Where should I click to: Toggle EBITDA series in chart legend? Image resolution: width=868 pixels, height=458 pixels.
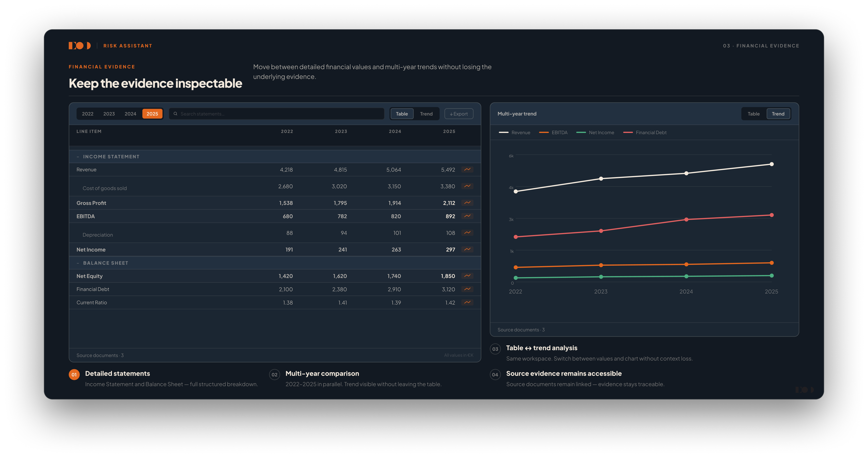pos(553,133)
